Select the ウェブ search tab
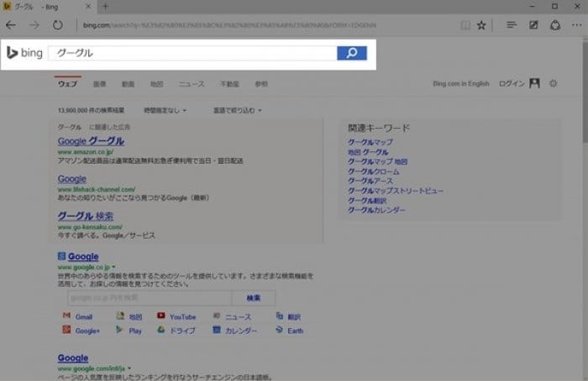Screen dimensions: 588x381 coord(67,84)
